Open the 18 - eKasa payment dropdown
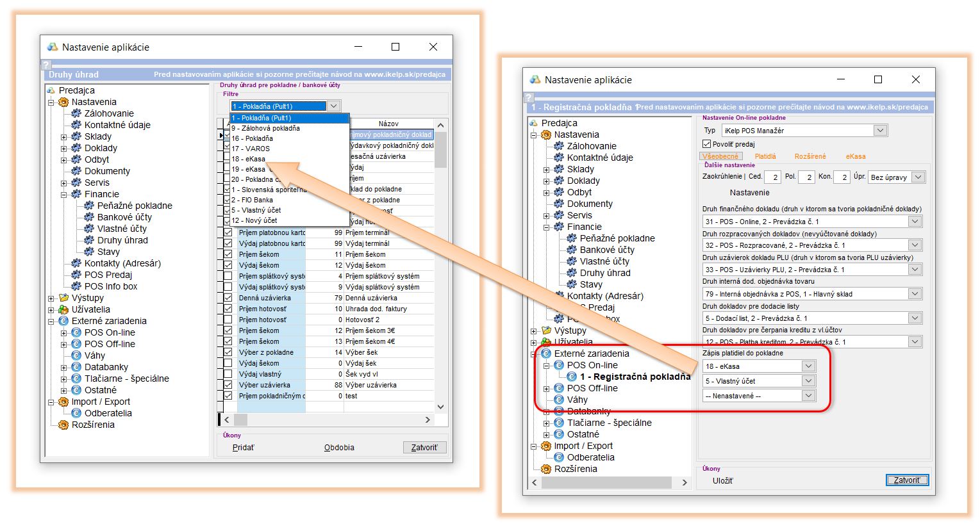Image resolution: width=980 pixels, height=529 pixels. (808, 366)
